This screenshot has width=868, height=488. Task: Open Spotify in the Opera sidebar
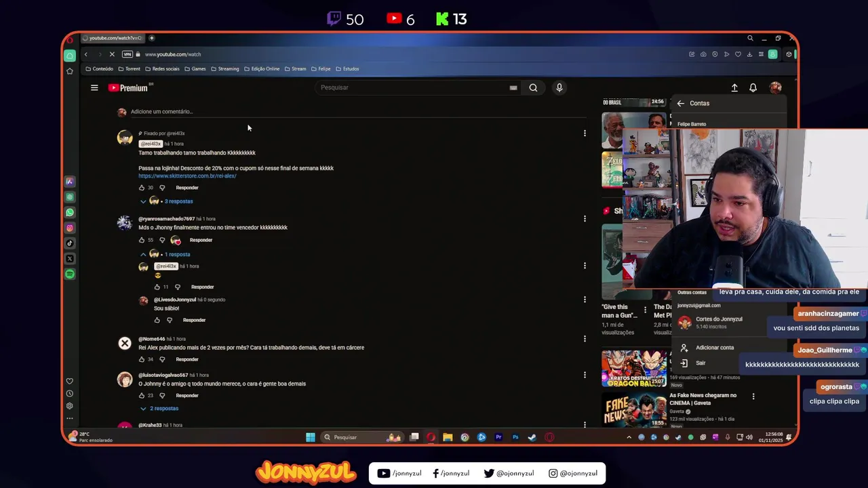tap(70, 274)
